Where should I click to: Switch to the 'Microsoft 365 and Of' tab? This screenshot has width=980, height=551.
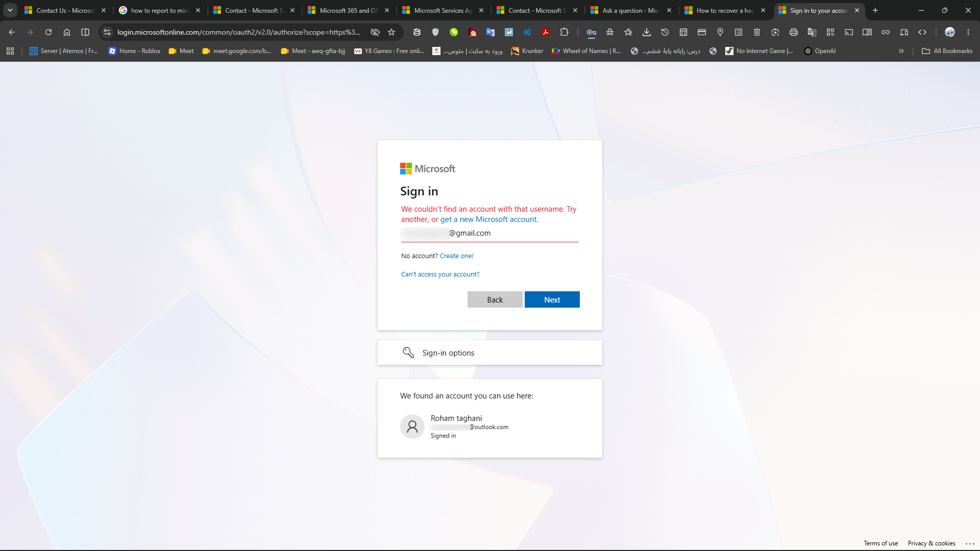tap(348, 10)
